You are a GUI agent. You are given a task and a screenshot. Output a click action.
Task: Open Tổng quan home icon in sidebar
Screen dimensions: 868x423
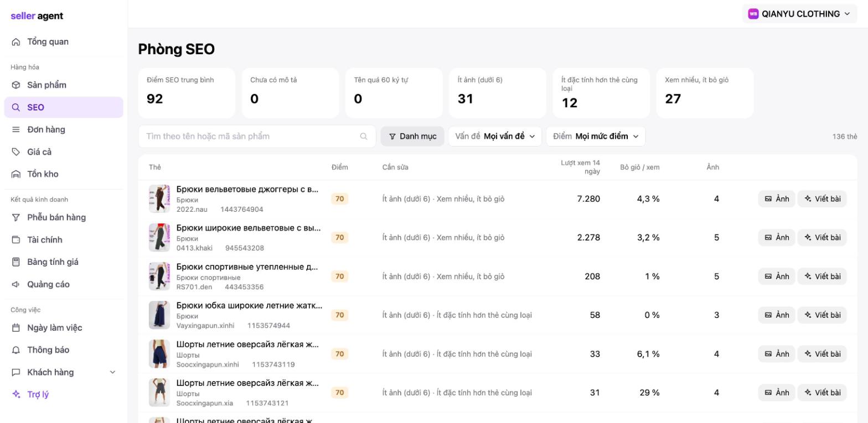(x=16, y=42)
